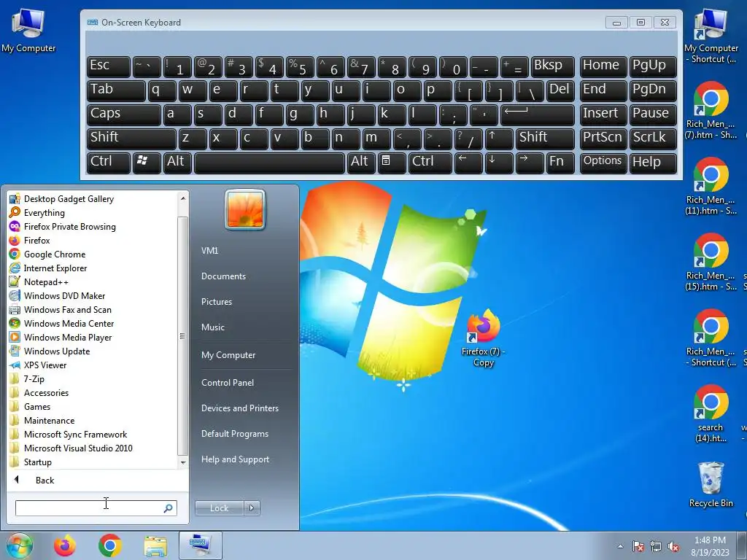This screenshot has height=560, width=747.
Task: Open Control Panel from the Start menu
Action: (x=228, y=382)
